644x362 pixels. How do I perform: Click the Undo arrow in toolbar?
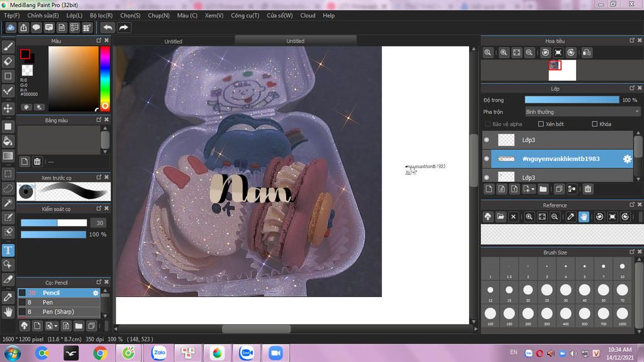click(x=108, y=28)
